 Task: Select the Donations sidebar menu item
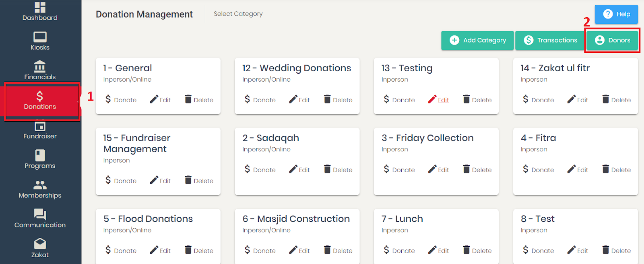pos(40,101)
